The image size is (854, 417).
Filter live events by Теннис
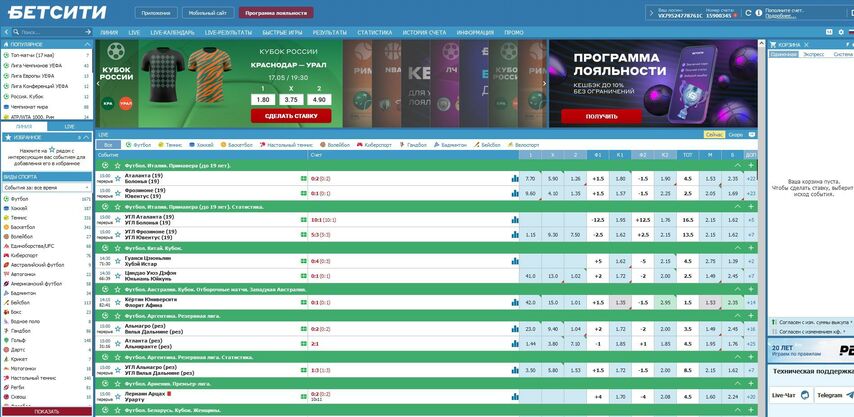pos(170,145)
